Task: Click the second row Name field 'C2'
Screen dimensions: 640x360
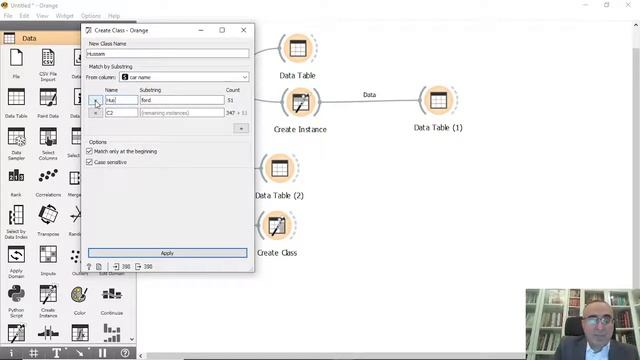Action: (x=122, y=113)
